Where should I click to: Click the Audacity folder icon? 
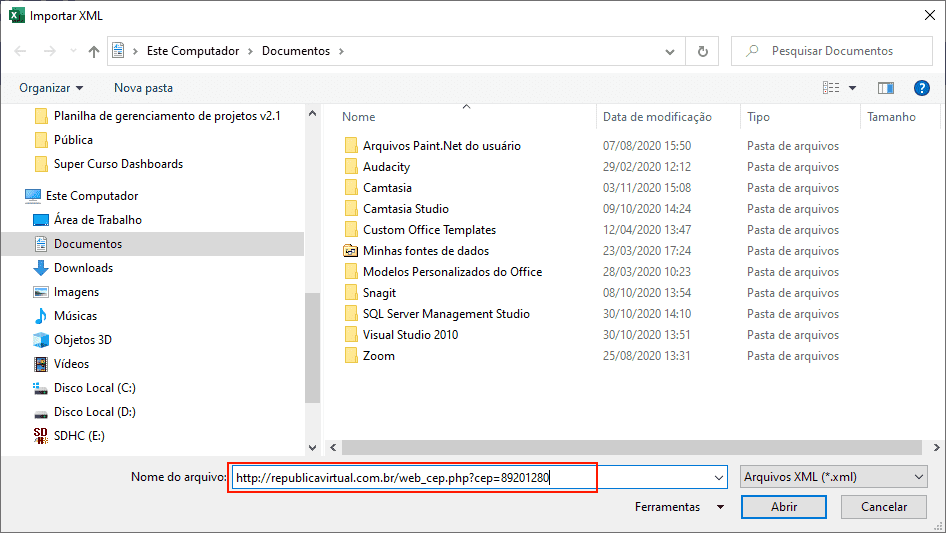[x=351, y=167]
